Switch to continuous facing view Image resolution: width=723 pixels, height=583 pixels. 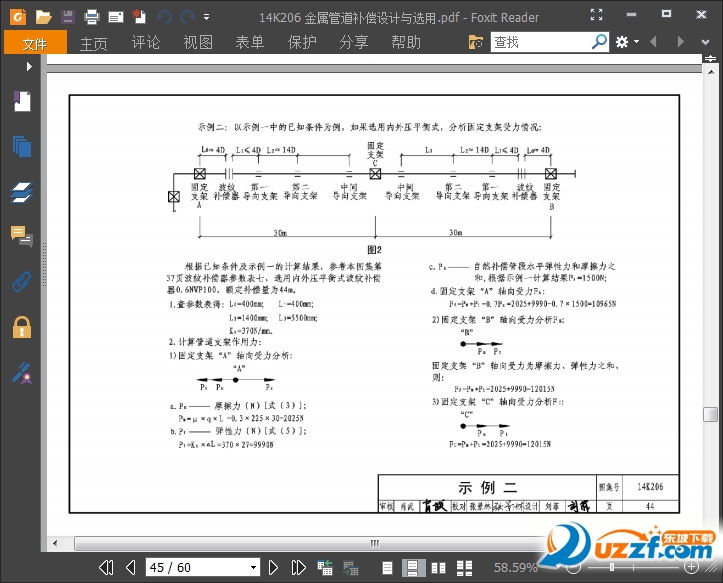pos(464,568)
